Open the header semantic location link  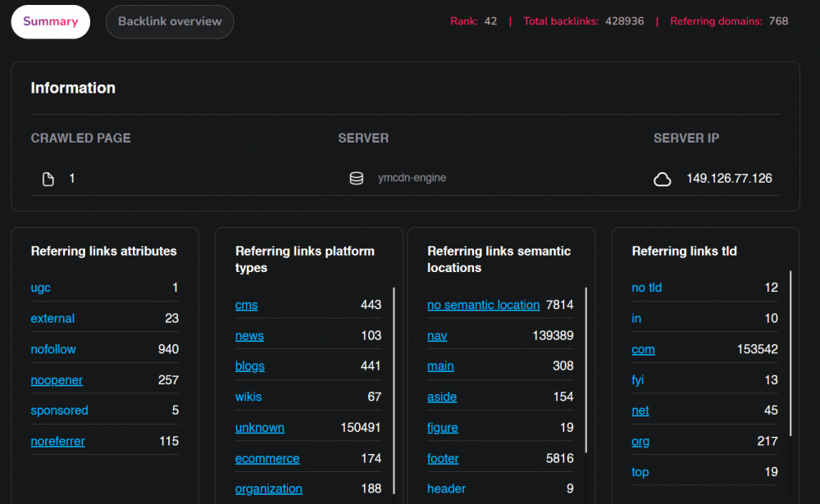pyautogui.click(x=446, y=488)
